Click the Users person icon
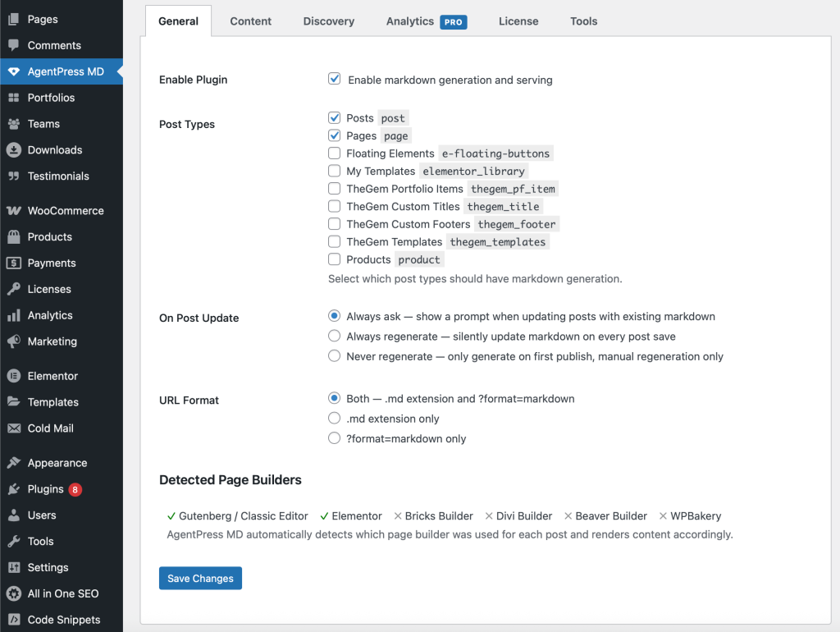The width and height of the screenshot is (840, 632). point(14,515)
